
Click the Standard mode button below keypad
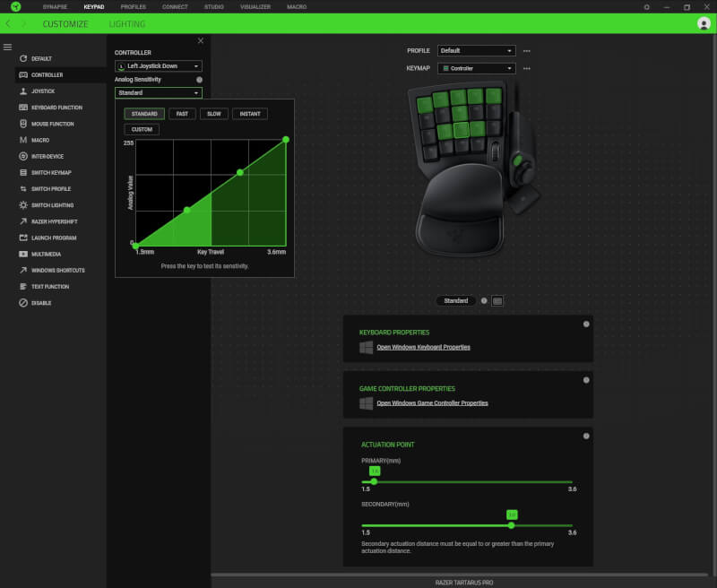(456, 301)
